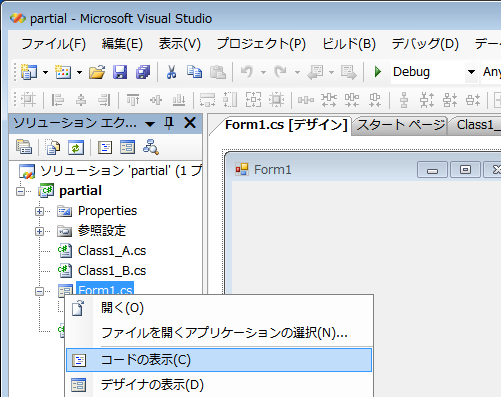
Task: Collapse the partial project node
Action: 21,191
